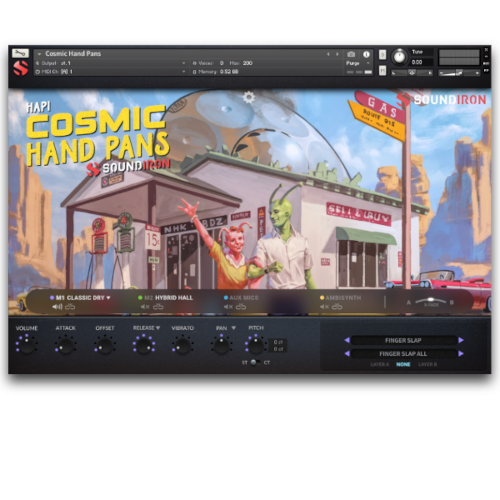Select previous sound left of Finger Slap
The width and height of the screenshot is (500, 500).
(347, 340)
